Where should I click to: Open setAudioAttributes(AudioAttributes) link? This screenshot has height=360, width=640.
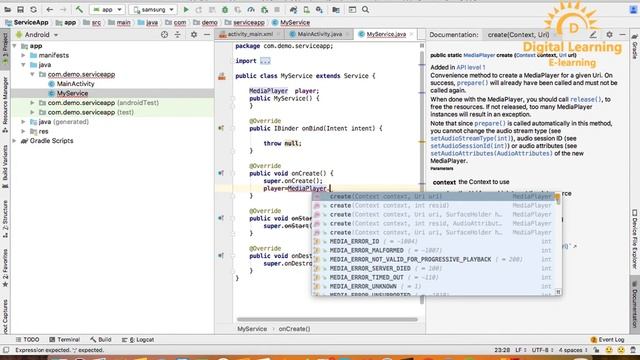click(491, 153)
